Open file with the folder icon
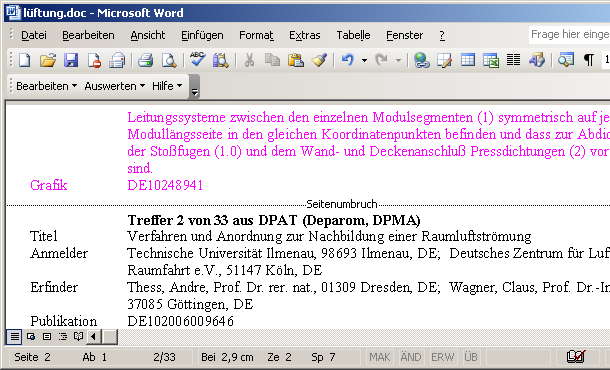This screenshot has height=370, width=610. pyautogui.click(x=48, y=60)
